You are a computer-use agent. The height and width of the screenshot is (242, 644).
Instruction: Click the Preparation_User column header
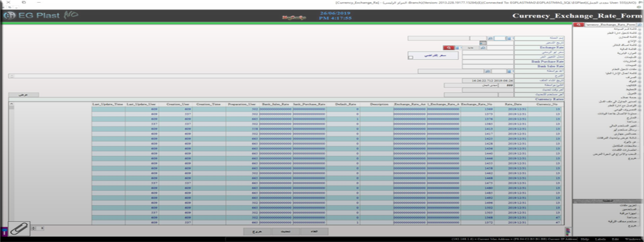click(242, 105)
